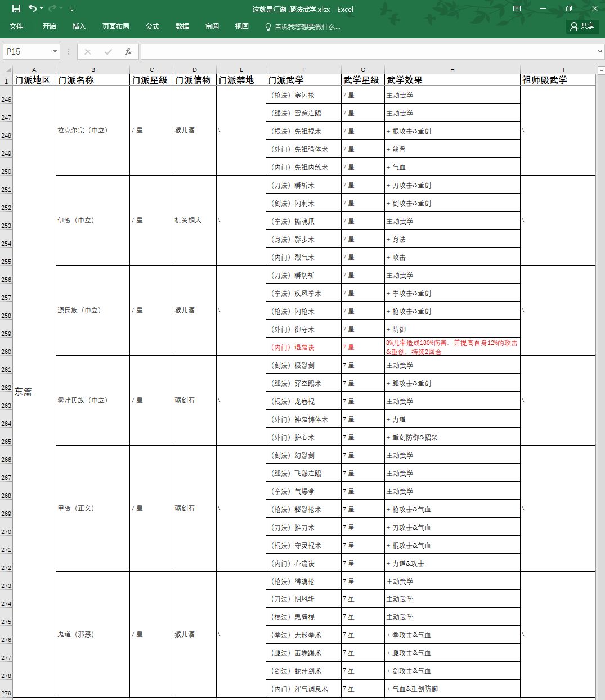605x700 pixels.
Task: Select the （腿法）穿空踢术 cell
Action: point(304,383)
